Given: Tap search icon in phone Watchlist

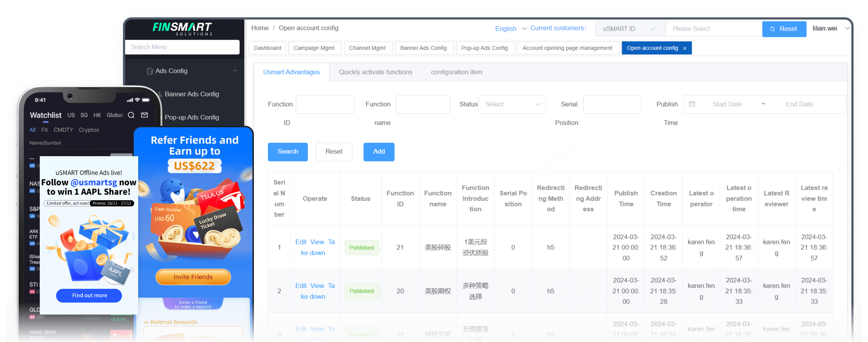Looking at the screenshot, I should tap(131, 115).
